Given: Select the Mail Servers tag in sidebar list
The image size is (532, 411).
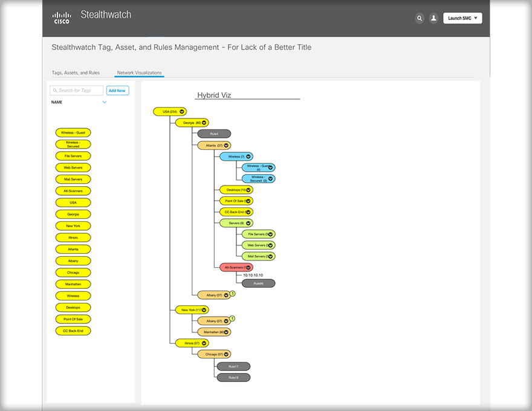Looking at the screenshot, I should click(73, 180).
